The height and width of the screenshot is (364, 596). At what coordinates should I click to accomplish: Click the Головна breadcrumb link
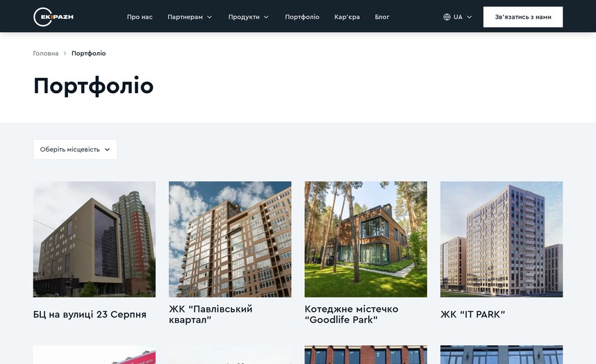(x=46, y=53)
